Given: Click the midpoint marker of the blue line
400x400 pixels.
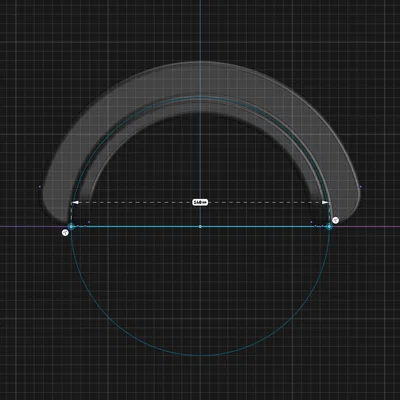Looking at the screenshot, I should pyautogui.click(x=200, y=227).
